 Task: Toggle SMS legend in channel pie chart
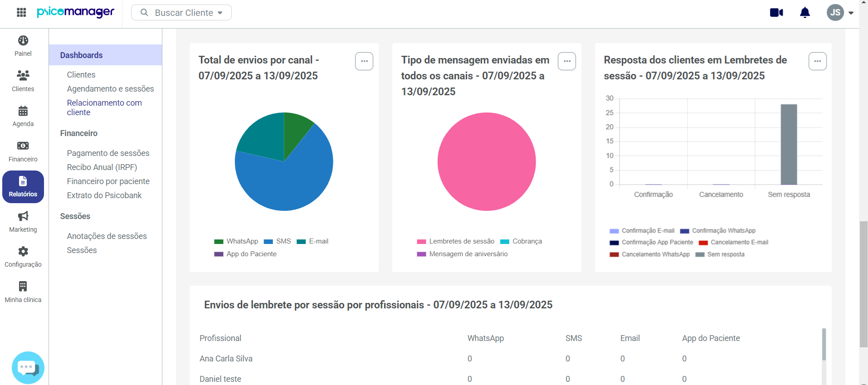coord(278,241)
